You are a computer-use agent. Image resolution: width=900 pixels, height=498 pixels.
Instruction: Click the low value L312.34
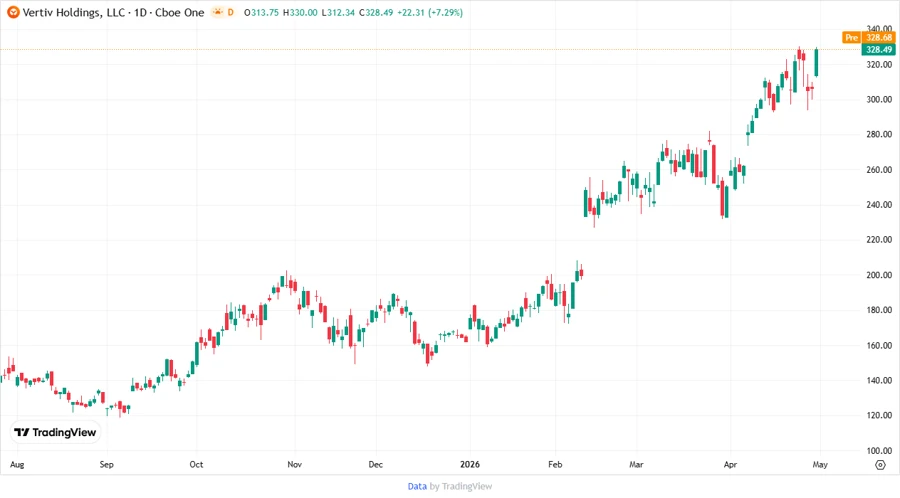pos(338,13)
